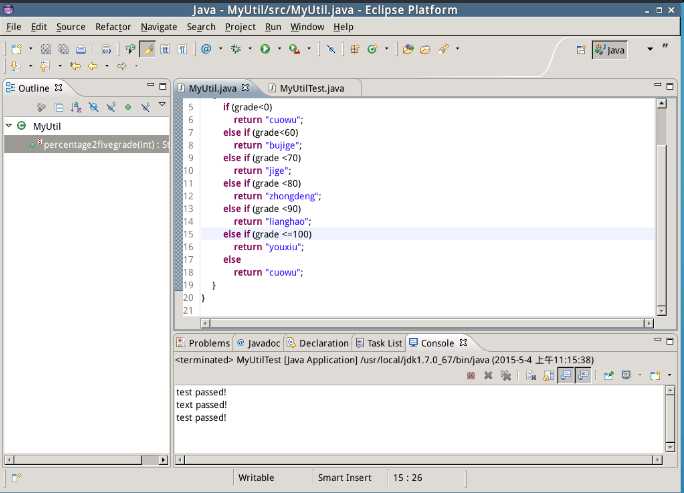The height and width of the screenshot is (493, 684).
Task: Click the Search flashlight toolbar icon
Action: tap(444, 49)
